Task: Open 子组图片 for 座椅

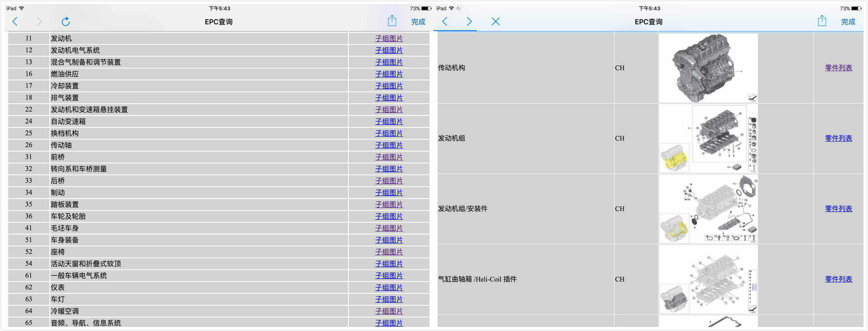Action: click(389, 252)
